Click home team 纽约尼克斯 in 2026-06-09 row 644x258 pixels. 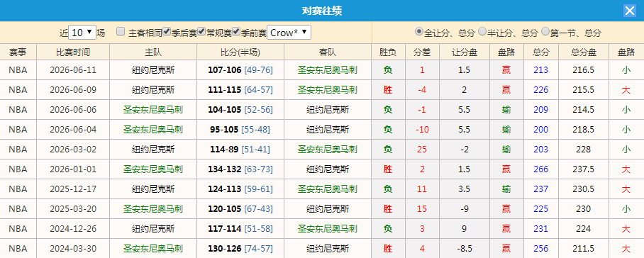pyautogui.click(x=153, y=90)
